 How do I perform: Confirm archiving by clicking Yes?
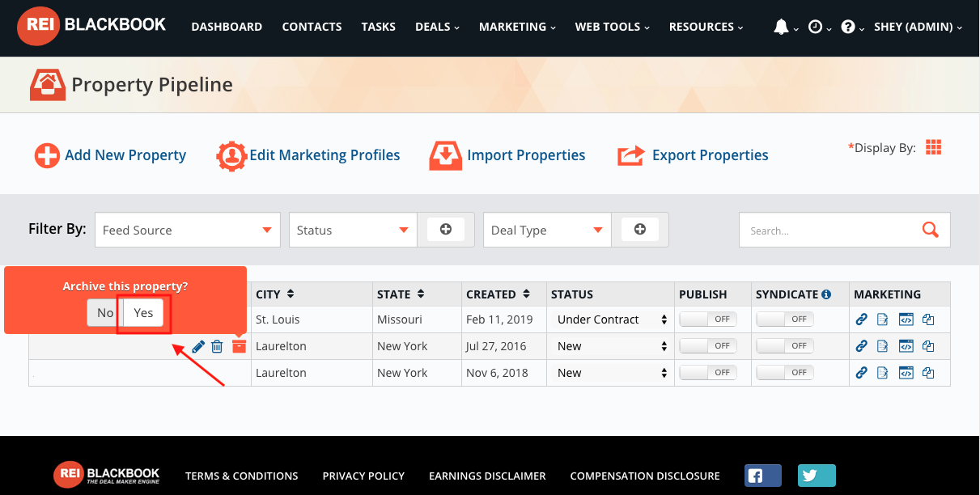[x=143, y=313]
